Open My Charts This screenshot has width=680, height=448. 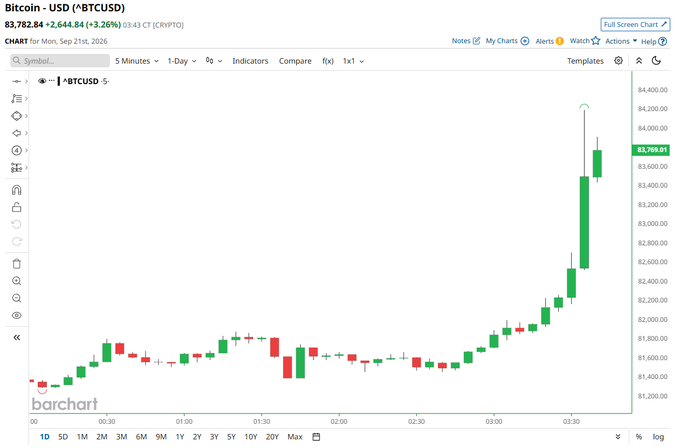tap(507, 41)
